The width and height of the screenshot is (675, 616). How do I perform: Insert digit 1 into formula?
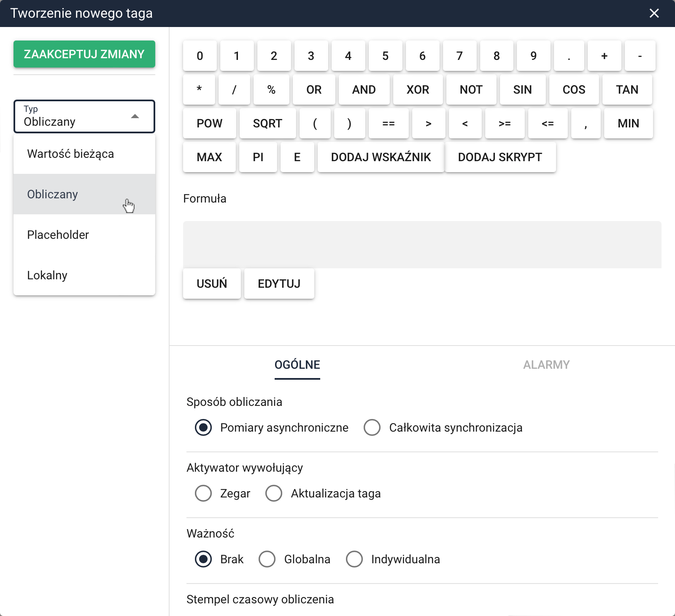coord(237,56)
